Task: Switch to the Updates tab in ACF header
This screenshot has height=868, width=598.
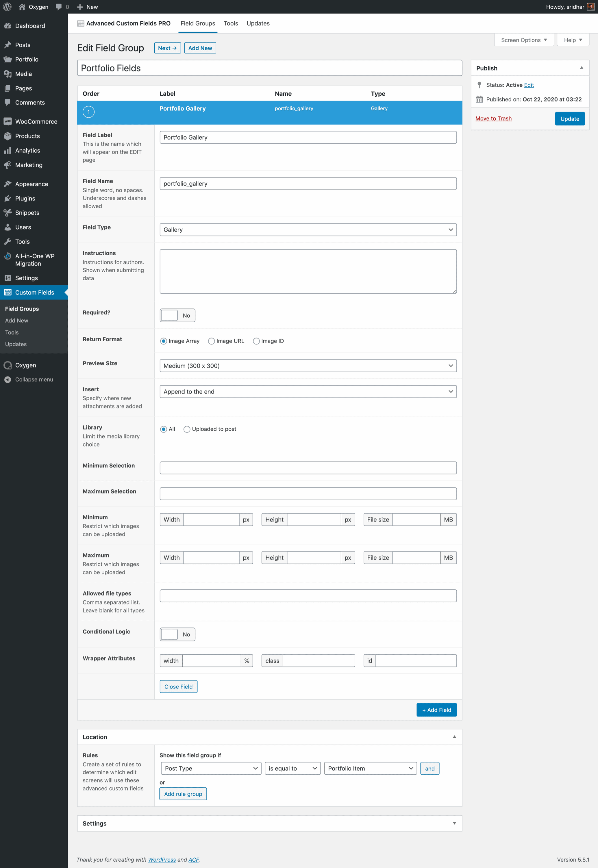Action: click(258, 23)
